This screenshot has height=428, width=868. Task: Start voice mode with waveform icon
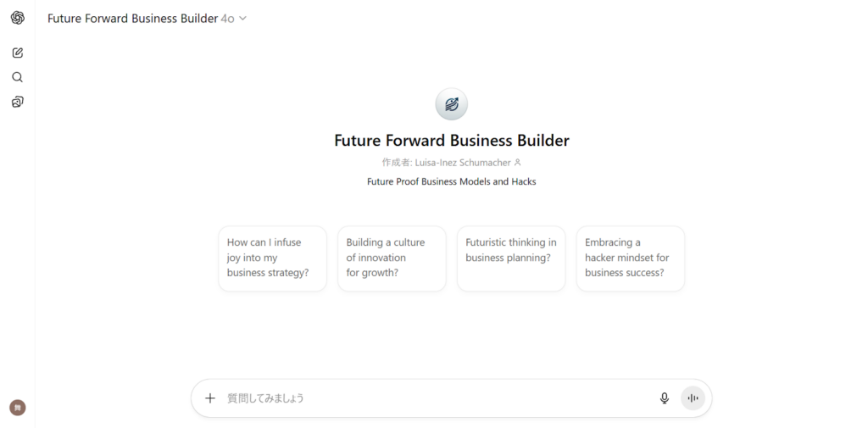[693, 398]
